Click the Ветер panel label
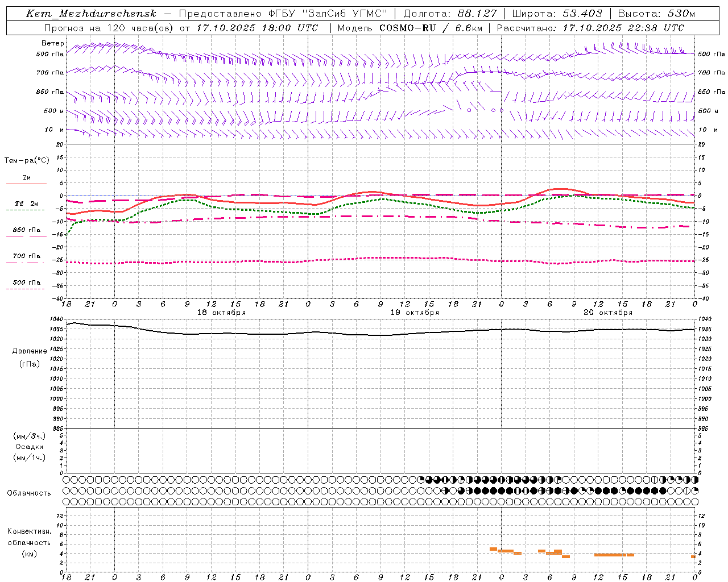 [53, 43]
